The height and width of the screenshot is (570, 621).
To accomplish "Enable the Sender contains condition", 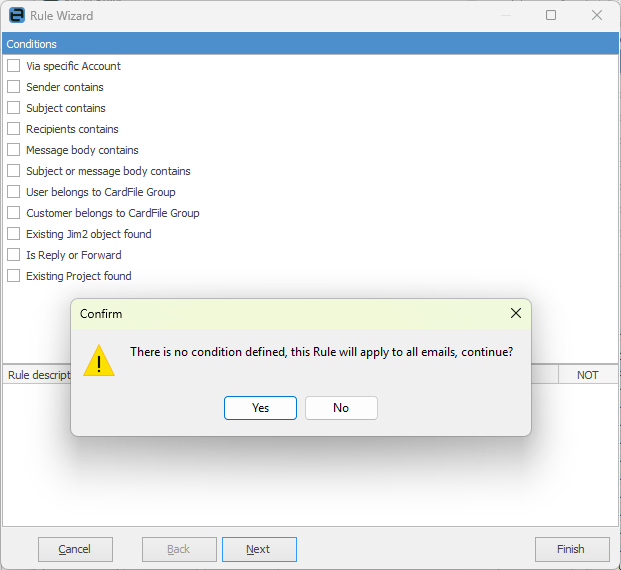I will (x=13, y=87).
